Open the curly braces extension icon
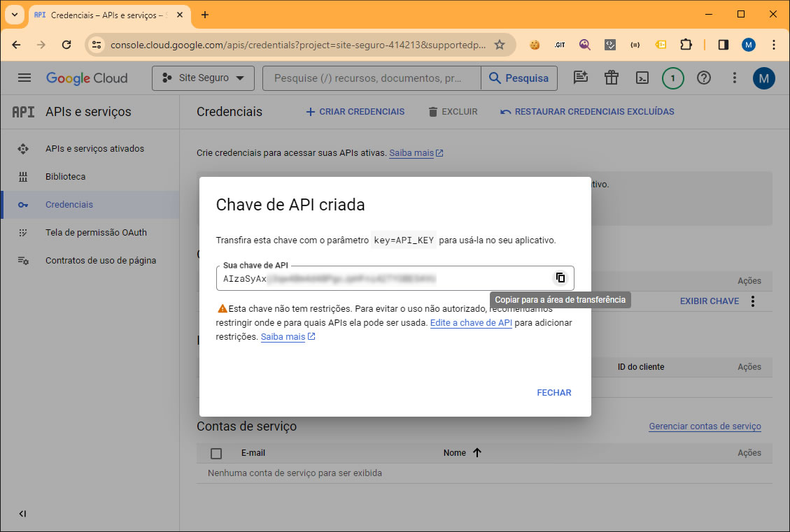 pos(635,45)
